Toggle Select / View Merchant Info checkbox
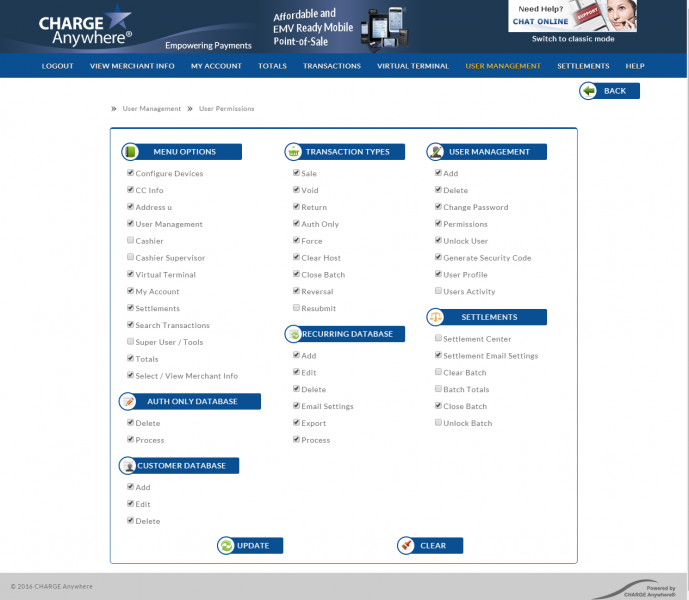689x600 pixels. point(131,375)
